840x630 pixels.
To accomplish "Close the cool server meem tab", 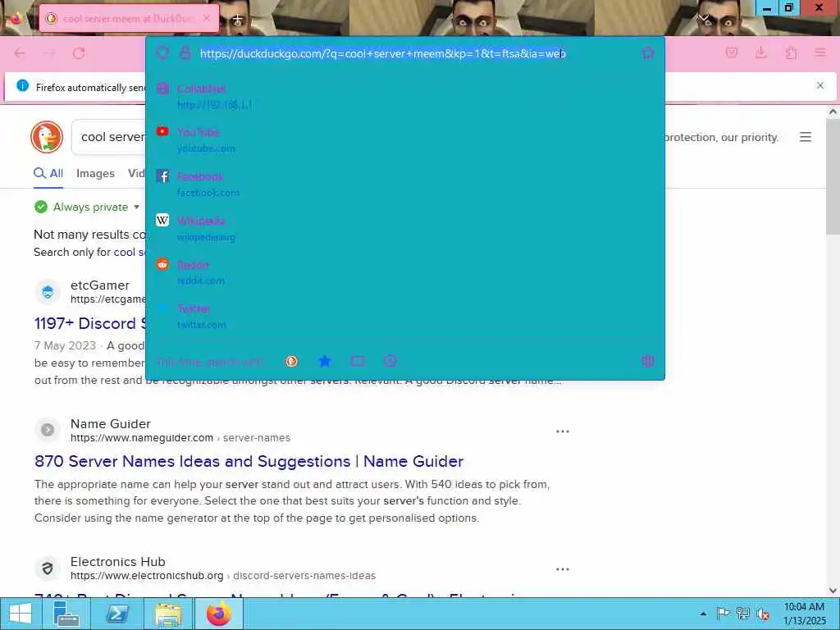I will coord(207,18).
